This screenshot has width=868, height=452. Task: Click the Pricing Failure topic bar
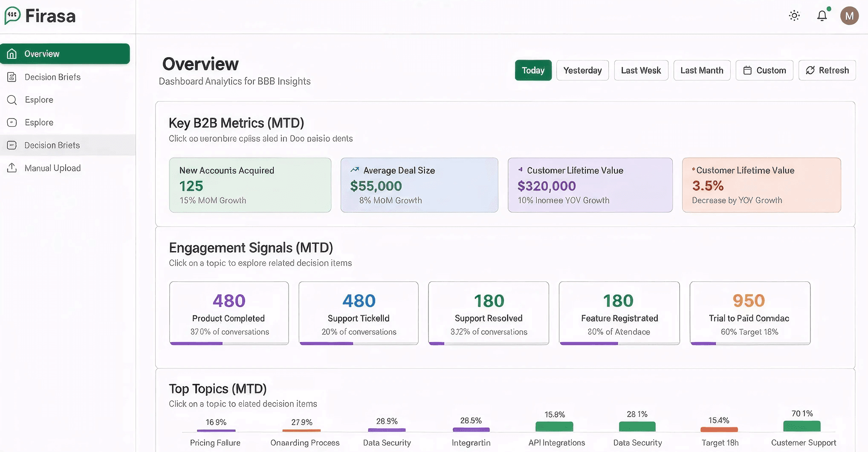(216, 430)
